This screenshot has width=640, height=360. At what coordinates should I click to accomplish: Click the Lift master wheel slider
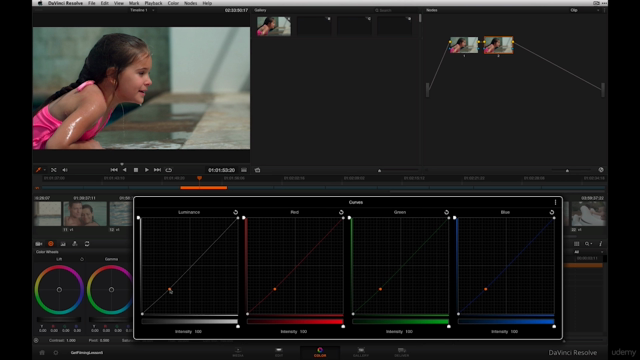(x=59, y=320)
